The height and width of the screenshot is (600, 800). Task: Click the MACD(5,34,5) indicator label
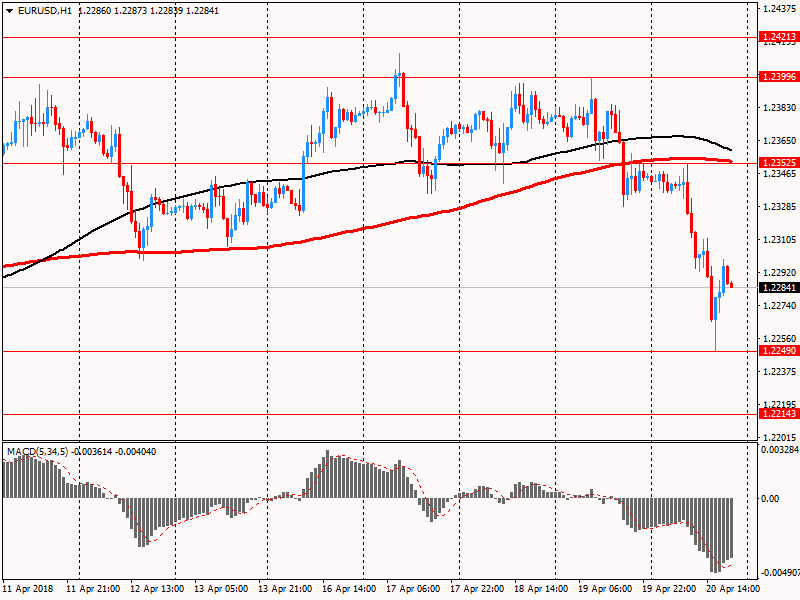[x=39, y=452]
